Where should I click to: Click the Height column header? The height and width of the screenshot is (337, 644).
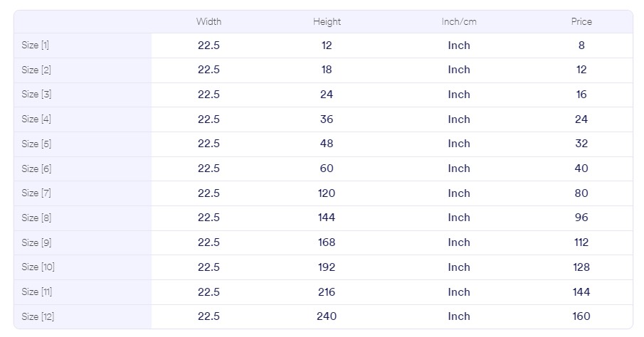click(327, 21)
